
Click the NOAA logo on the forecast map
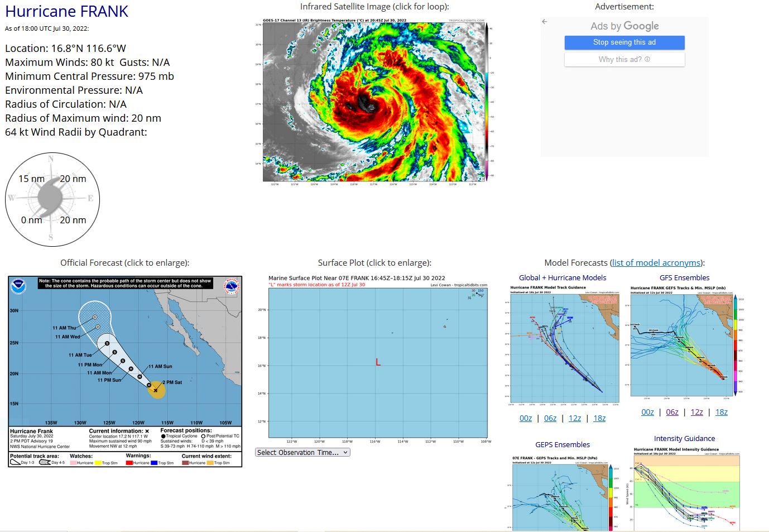[x=19, y=286]
